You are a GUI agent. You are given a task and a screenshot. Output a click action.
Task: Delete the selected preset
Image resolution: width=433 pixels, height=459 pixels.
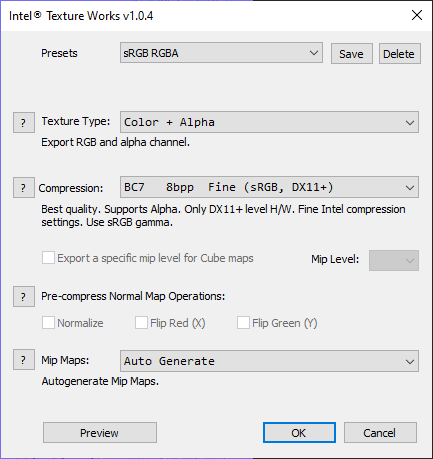pyautogui.click(x=400, y=53)
